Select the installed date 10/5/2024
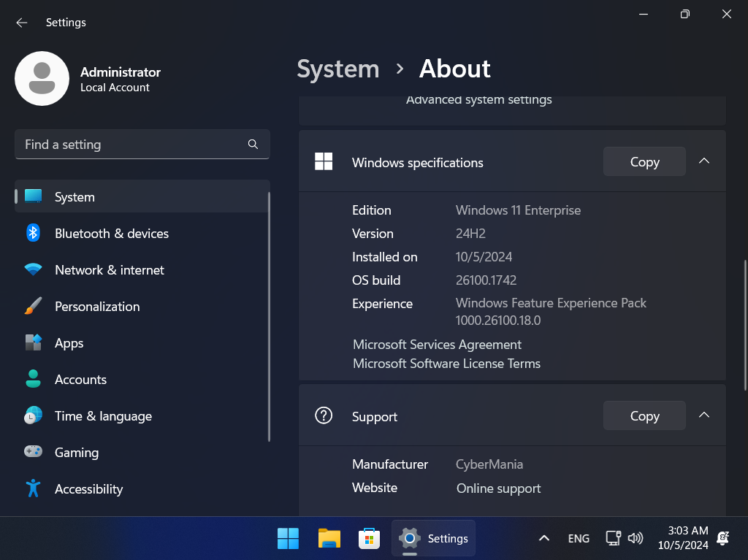Viewport: 748px width, 560px height. tap(484, 257)
